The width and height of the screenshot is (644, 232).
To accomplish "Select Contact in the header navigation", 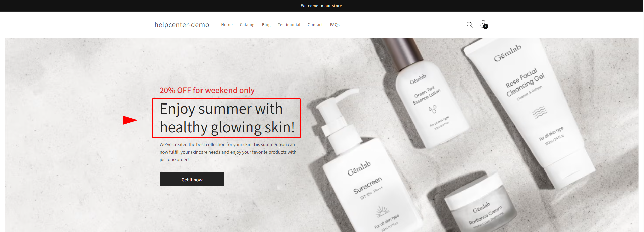I will click(315, 25).
